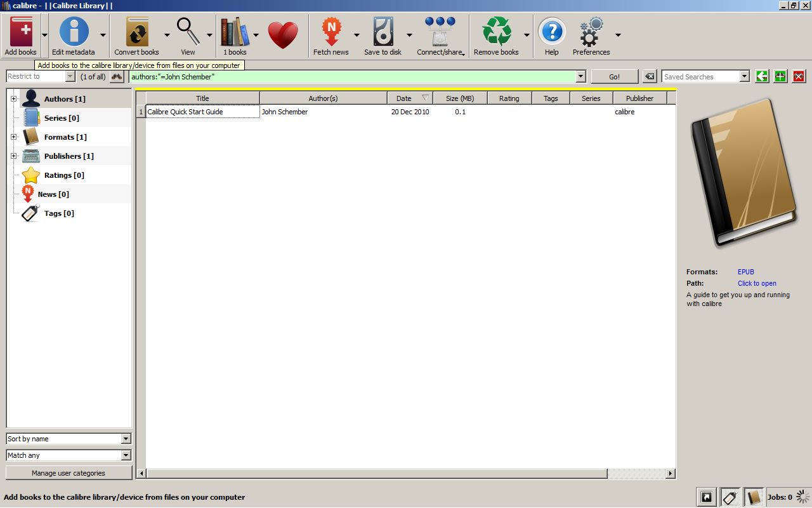812x508 pixels.
Task: Sort by the Title column header
Action: pyautogui.click(x=202, y=98)
